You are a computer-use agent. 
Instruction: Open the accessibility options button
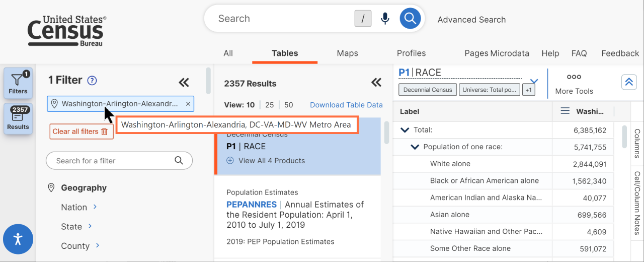coord(18,239)
